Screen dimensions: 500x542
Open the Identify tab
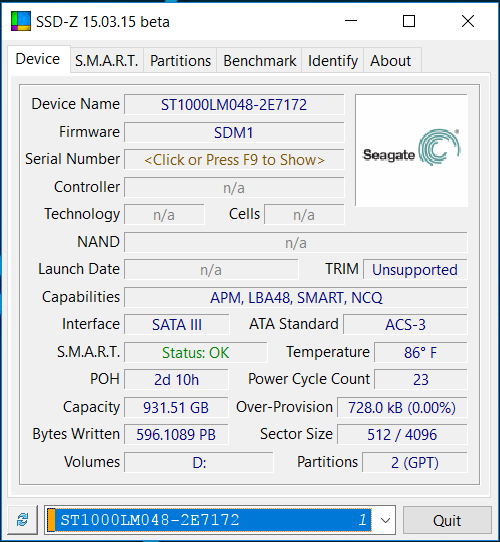coord(333,60)
